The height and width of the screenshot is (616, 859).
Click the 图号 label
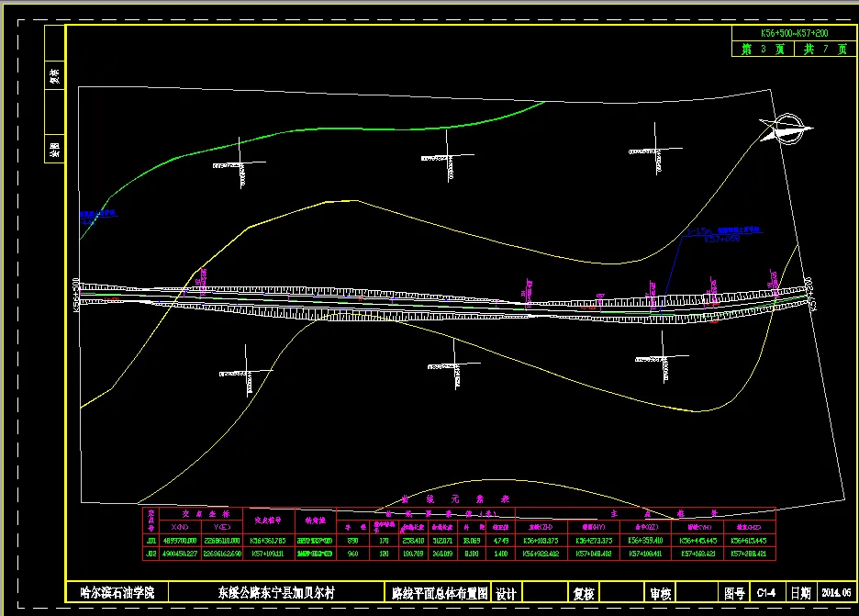coord(734,593)
